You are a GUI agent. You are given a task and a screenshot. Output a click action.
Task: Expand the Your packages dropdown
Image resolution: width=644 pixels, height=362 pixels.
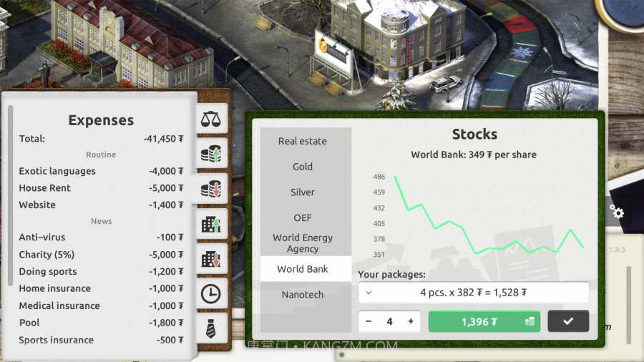(473, 292)
